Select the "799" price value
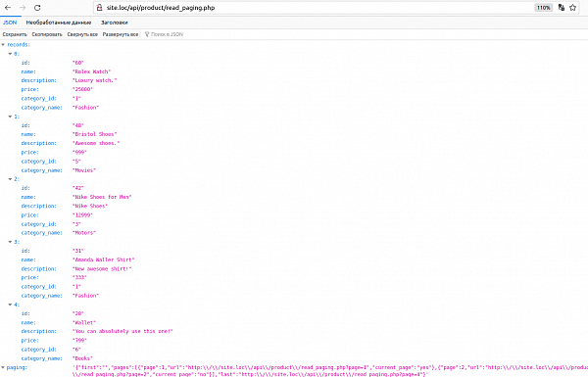 coord(79,340)
